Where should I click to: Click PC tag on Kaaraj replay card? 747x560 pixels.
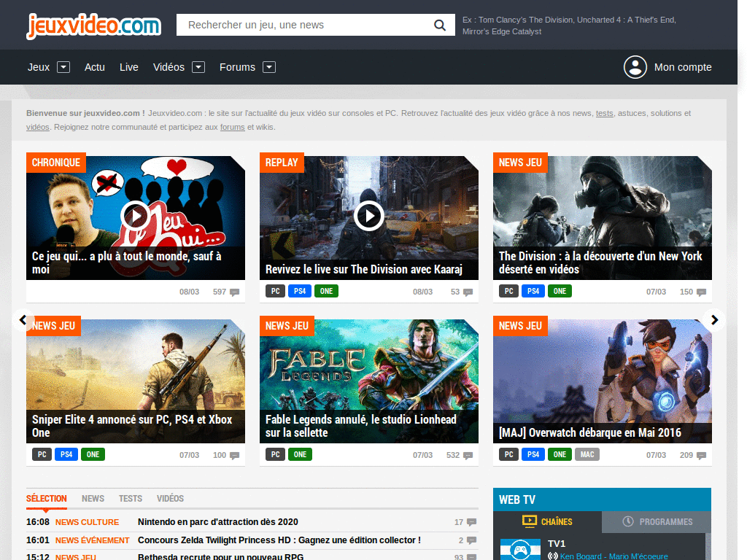(x=275, y=291)
